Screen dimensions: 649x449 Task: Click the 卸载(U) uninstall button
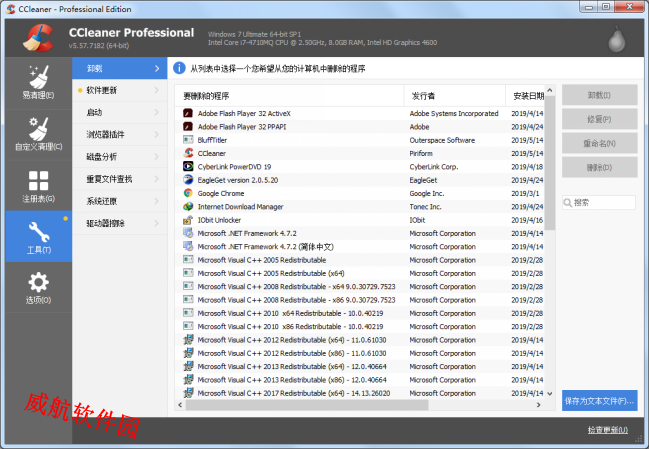[x=599, y=95]
